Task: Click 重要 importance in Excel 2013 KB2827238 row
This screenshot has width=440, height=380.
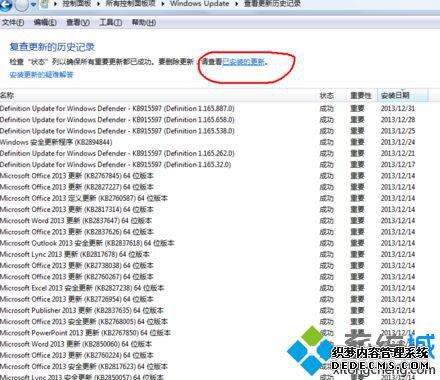Action: pos(357,288)
